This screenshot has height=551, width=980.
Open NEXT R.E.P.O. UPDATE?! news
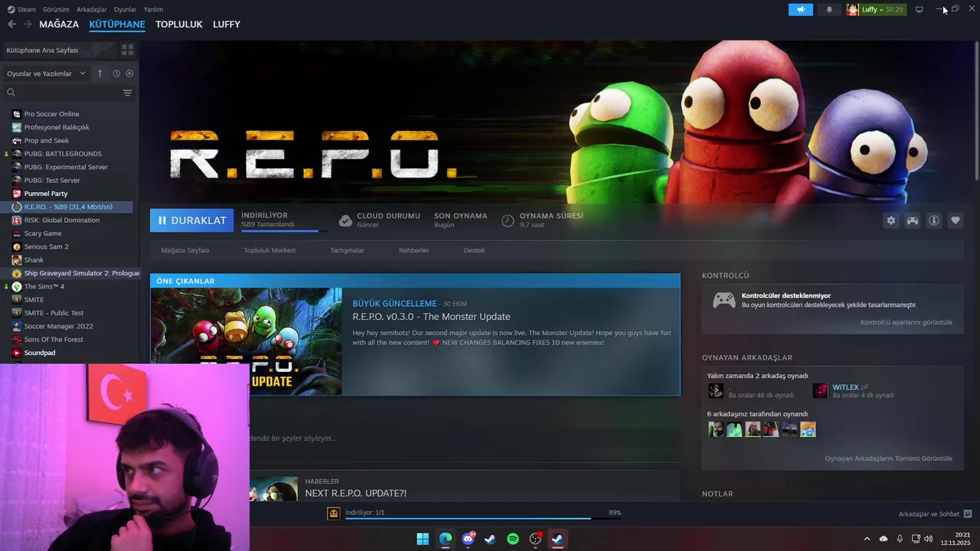click(x=356, y=494)
